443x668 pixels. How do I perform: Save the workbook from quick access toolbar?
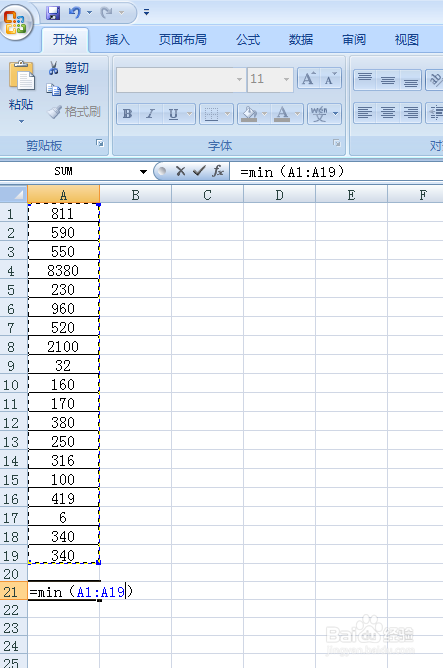click(53, 13)
